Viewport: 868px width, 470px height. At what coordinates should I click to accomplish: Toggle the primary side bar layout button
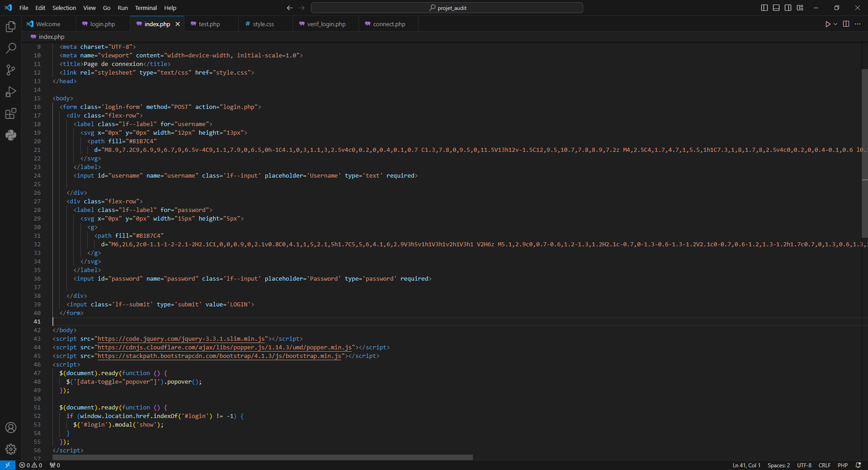764,8
